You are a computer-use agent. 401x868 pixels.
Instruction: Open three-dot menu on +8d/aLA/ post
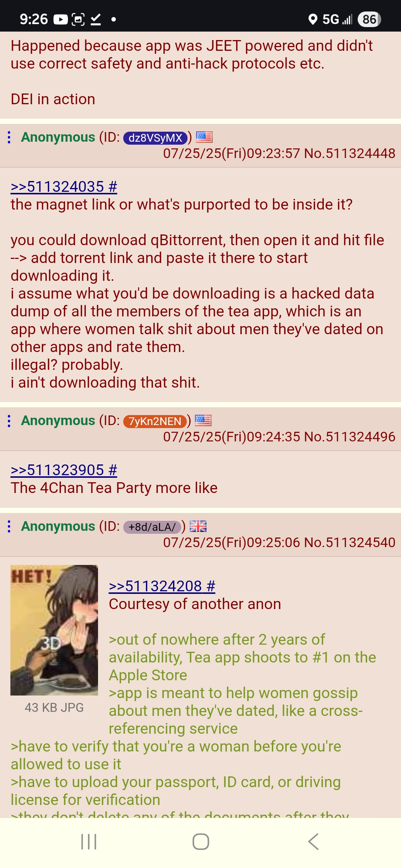(9, 526)
